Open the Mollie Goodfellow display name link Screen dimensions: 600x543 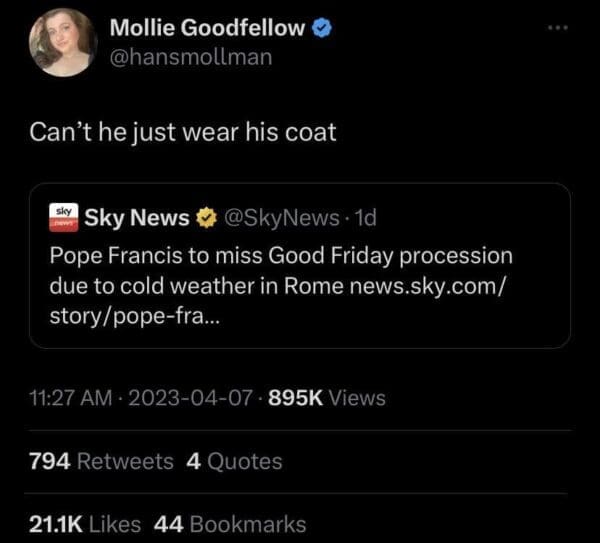(205, 28)
